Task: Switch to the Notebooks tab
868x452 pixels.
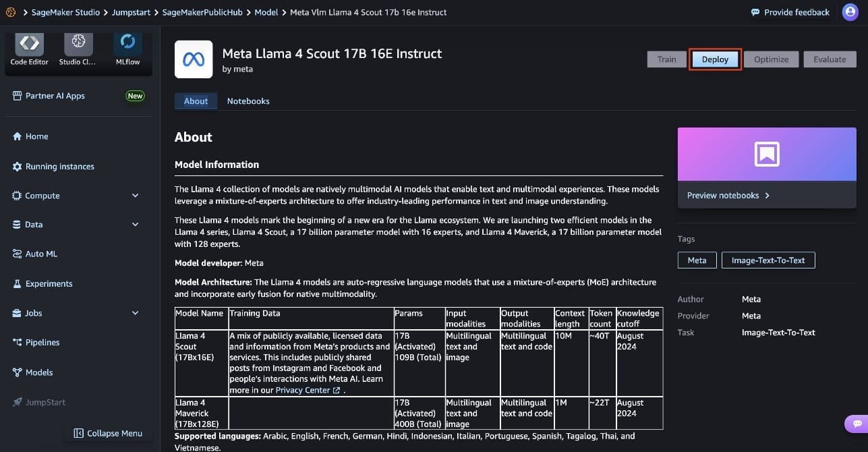Action: [x=248, y=101]
